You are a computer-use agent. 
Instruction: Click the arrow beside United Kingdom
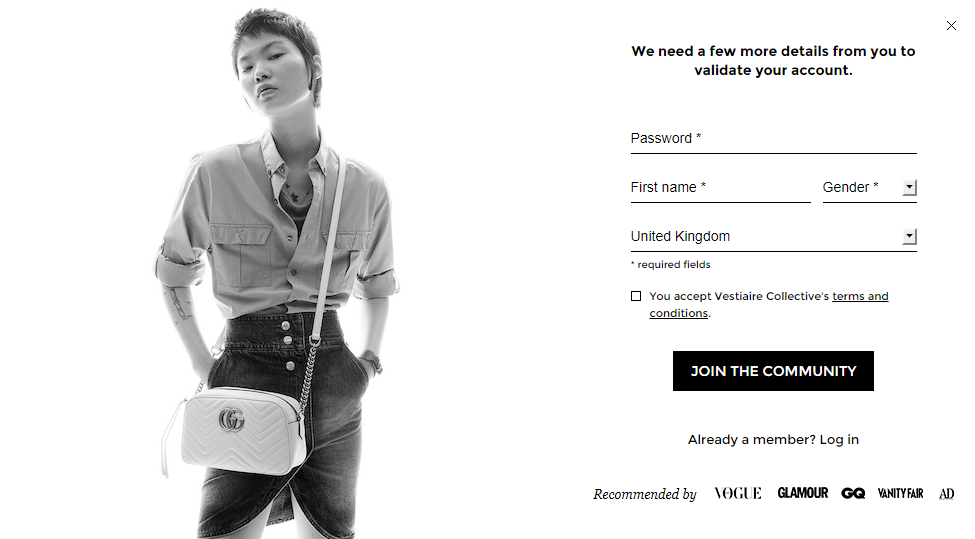[x=909, y=237]
